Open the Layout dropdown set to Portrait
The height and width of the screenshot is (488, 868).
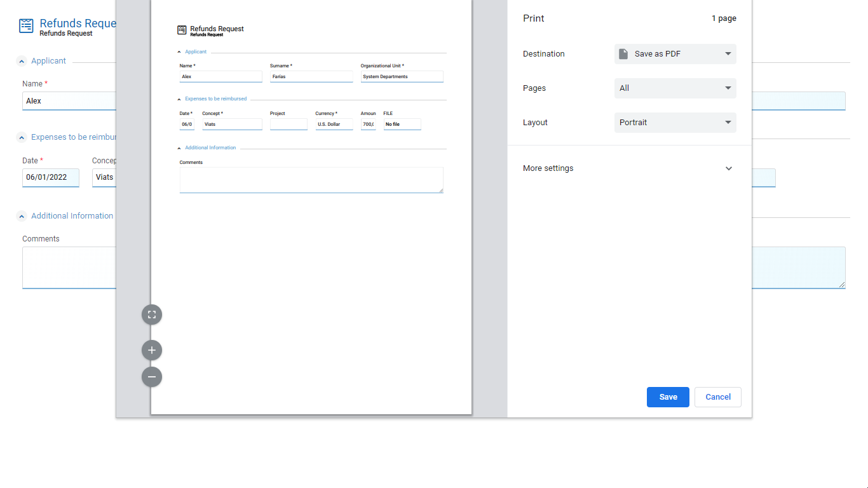tap(675, 123)
